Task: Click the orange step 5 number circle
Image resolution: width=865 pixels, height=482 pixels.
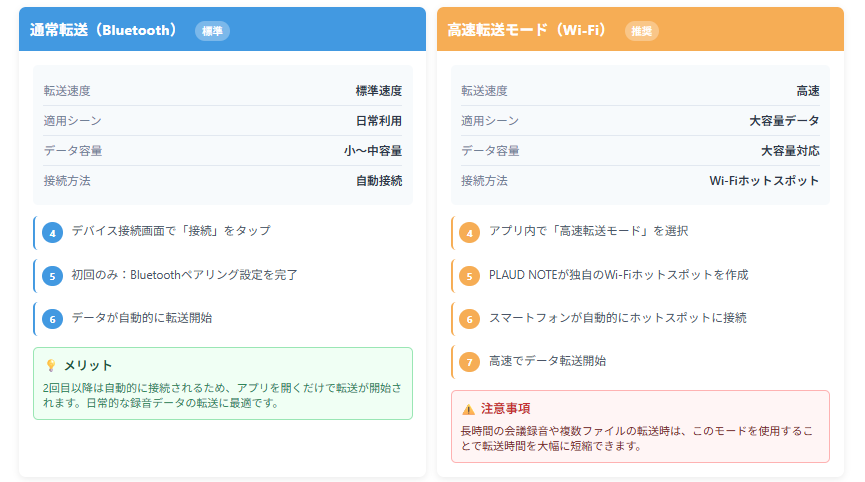Action: pos(470,275)
